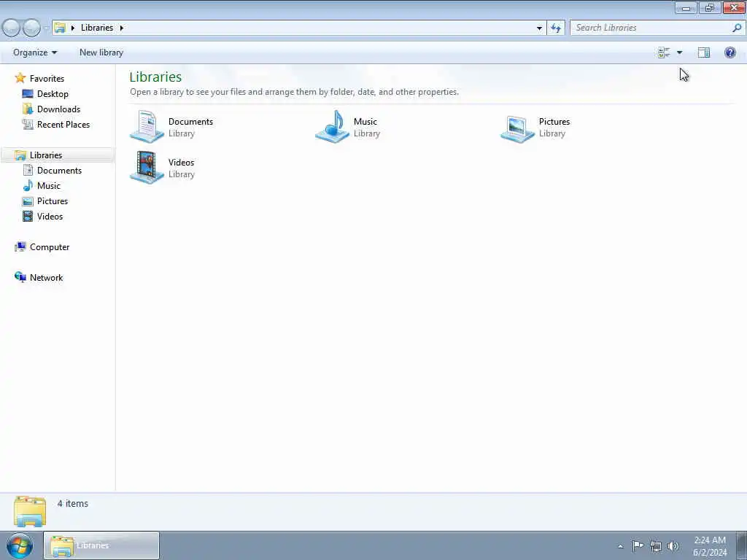The width and height of the screenshot is (747, 560).
Task: Click the Computer icon in navigation pane
Action: [x=20, y=246]
